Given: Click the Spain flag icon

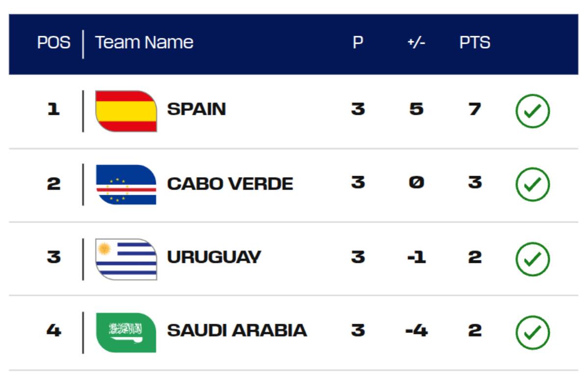Looking at the screenshot, I should click(x=126, y=111).
